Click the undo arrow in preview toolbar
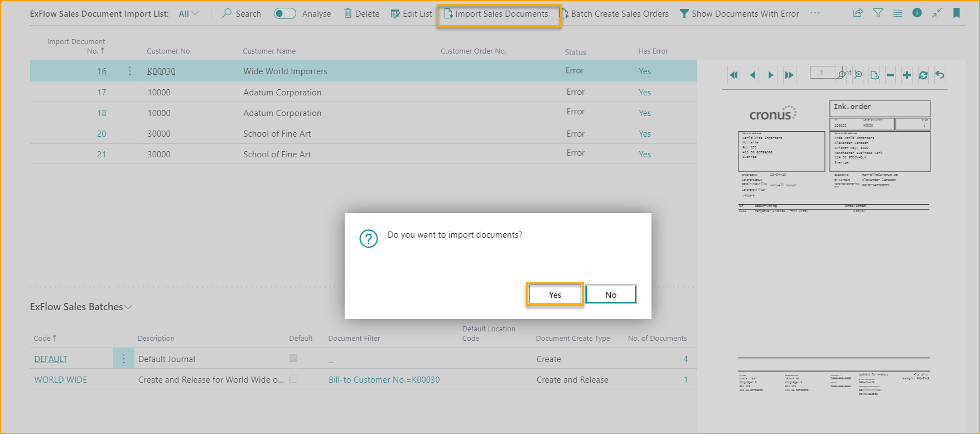 click(x=940, y=75)
